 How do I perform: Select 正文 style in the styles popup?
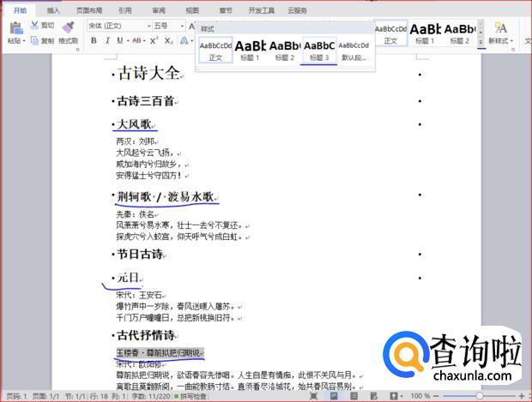215,51
